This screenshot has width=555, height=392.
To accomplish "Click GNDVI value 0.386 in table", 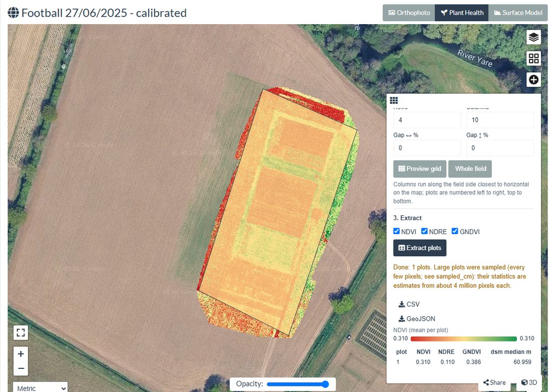I will click(474, 362).
